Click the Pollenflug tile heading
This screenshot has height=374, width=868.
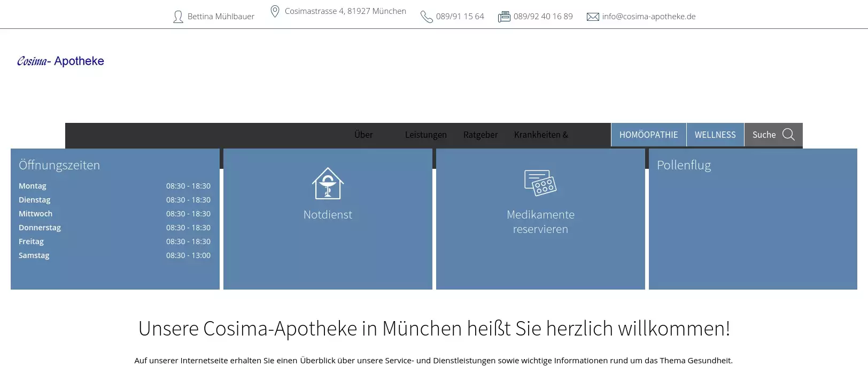tap(684, 165)
